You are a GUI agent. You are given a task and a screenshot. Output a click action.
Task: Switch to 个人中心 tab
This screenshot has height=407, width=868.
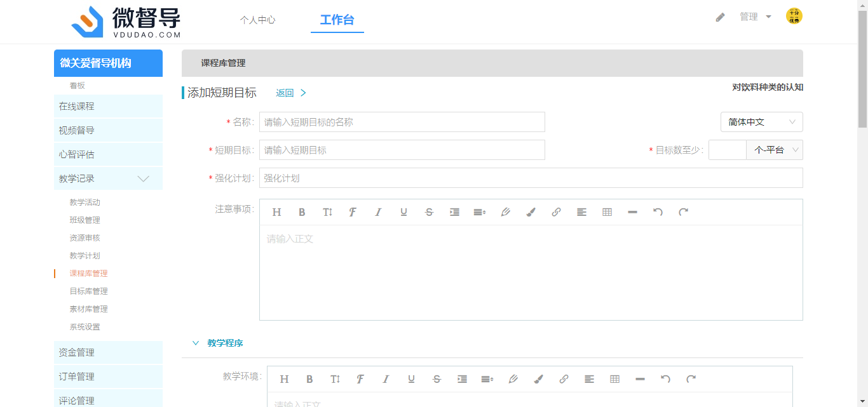(257, 20)
